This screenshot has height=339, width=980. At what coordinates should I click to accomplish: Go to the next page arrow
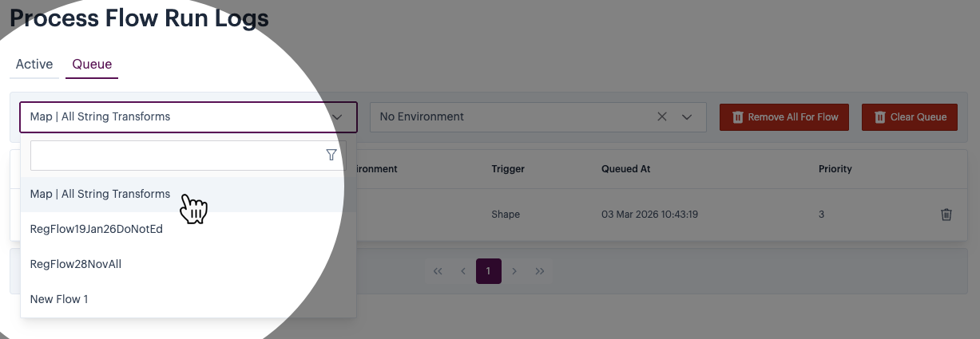(x=514, y=271)
